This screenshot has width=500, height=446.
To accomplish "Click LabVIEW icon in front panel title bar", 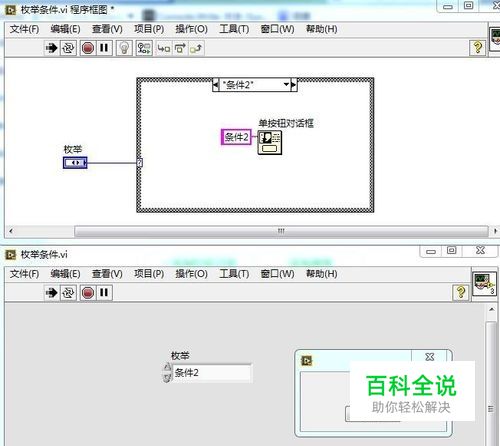I will pyautogui.click(x=11, y=255).
